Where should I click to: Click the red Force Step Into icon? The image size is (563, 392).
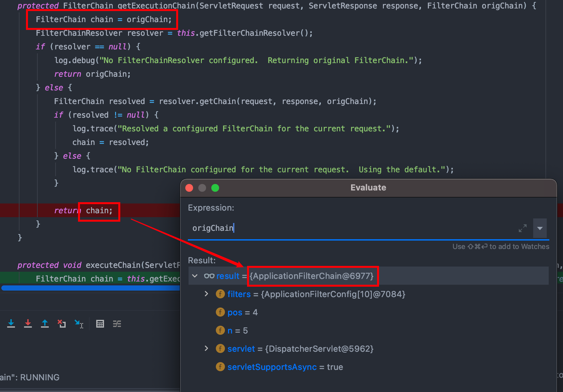(x=28, y=323)
